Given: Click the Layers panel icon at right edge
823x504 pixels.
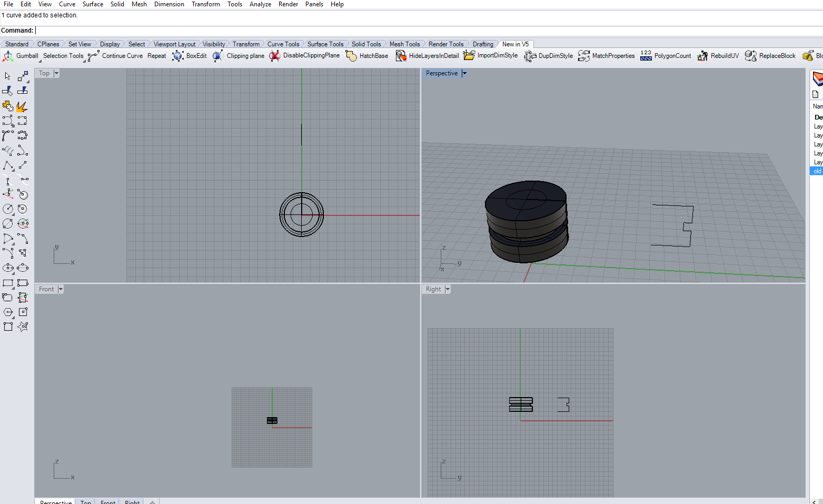Looking at the screenshot, I should pos(817,79).
